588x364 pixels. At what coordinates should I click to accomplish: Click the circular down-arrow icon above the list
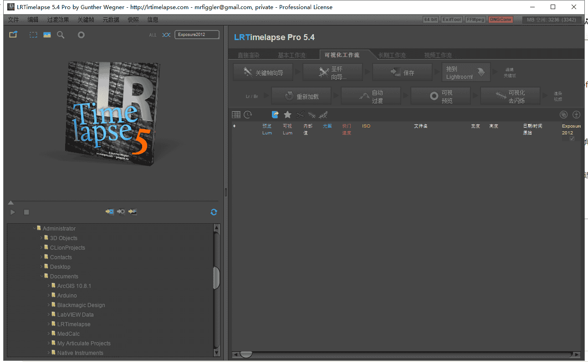[x=576, y=115]
